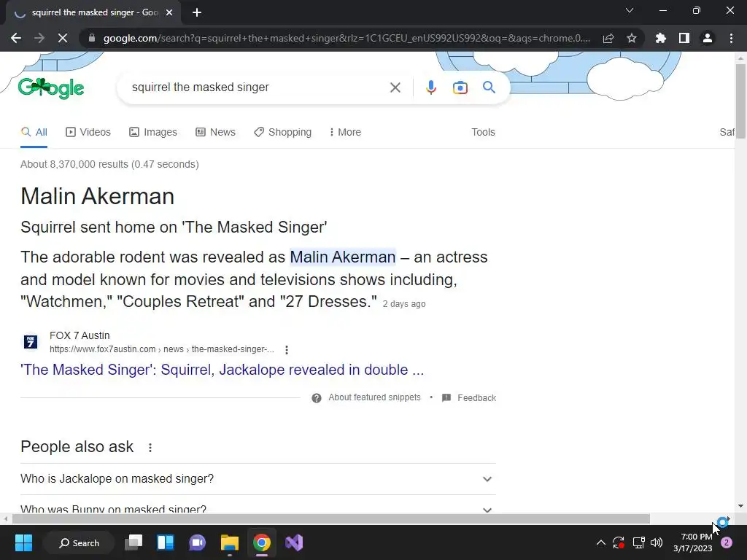The image size is (747, 560).
Task: Open the Widgets taskbar icon
Action: click(x=166, y=542)
